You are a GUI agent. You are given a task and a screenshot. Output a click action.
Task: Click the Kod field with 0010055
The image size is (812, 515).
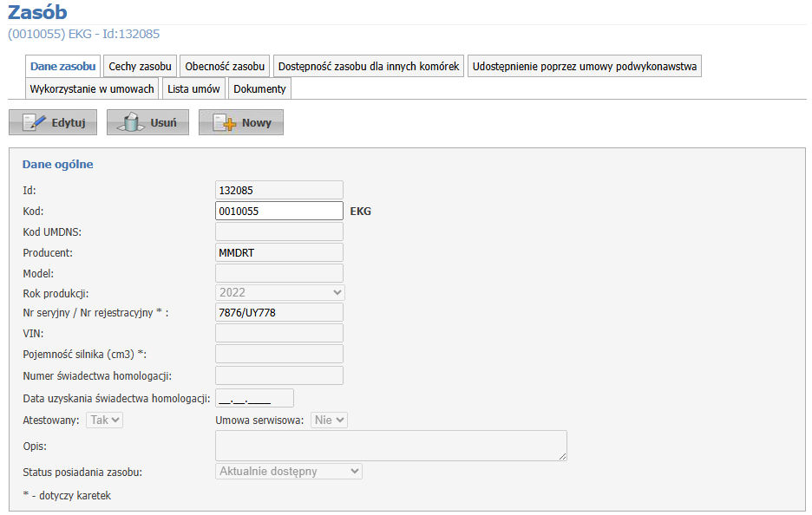279,211
